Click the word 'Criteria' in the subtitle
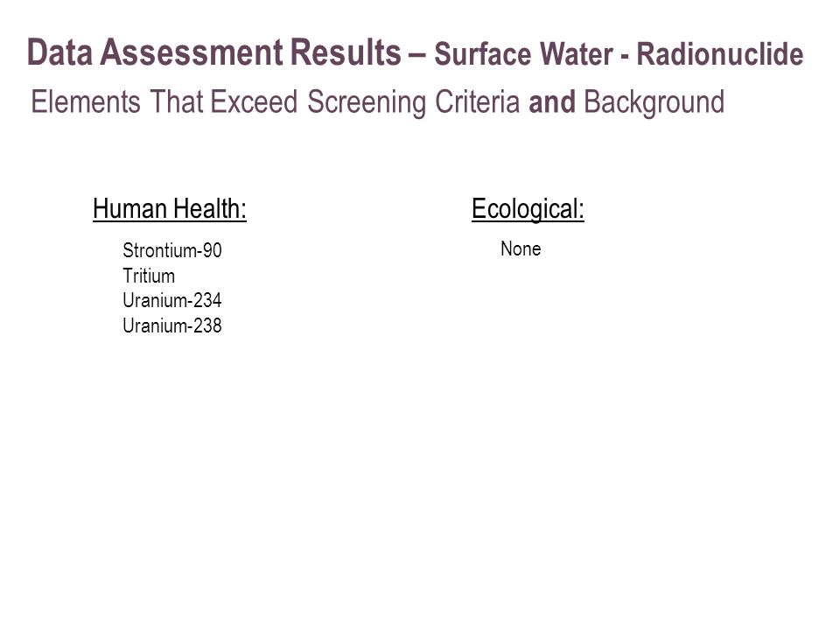 pos(478,101)
